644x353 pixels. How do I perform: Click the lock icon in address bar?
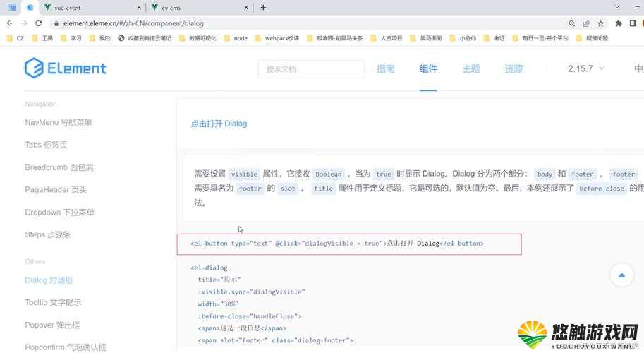pos(56,24)
